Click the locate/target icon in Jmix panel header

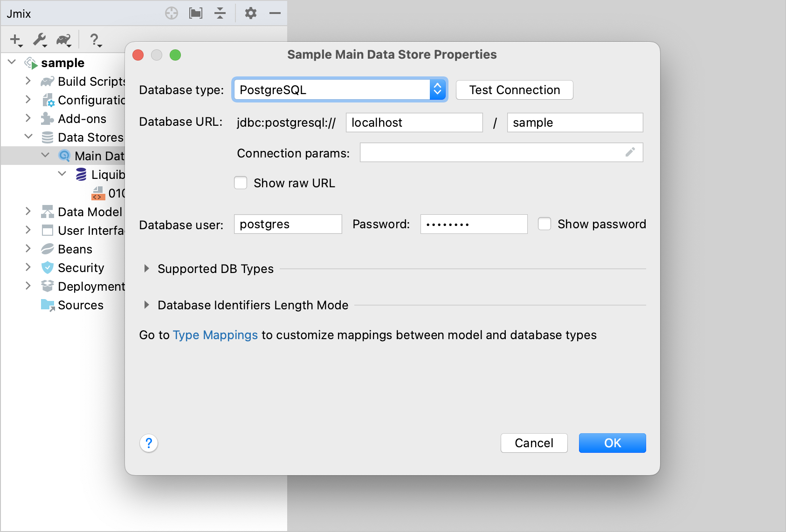172,13
